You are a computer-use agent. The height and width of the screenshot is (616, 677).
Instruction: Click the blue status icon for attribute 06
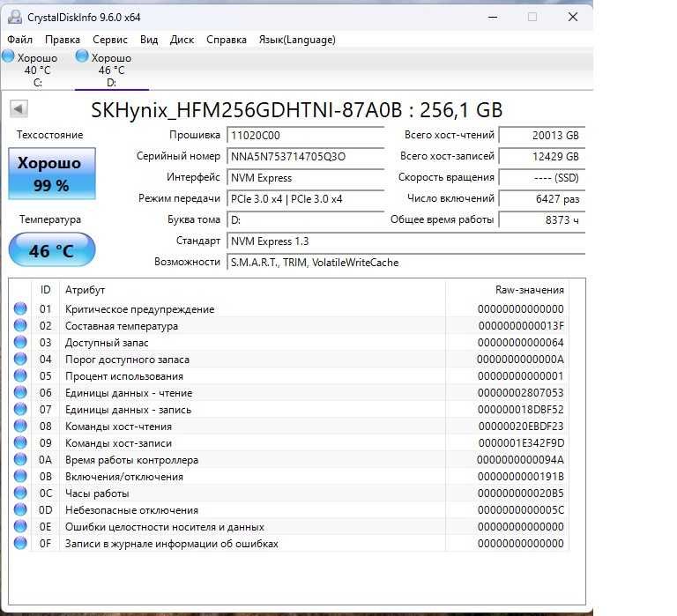(20, 392)
